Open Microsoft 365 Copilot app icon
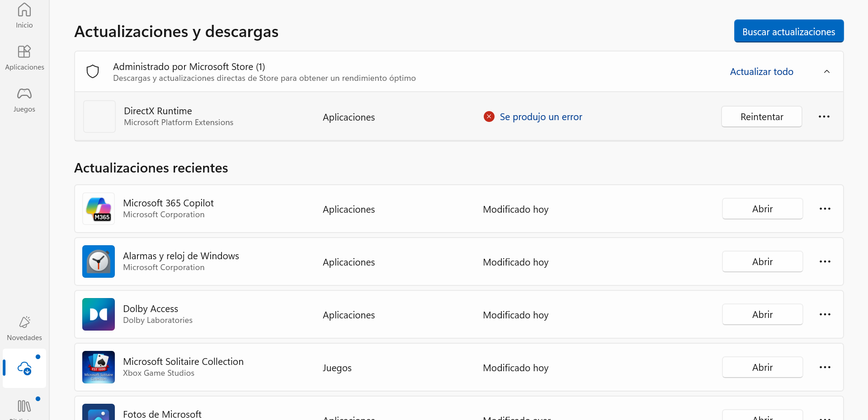The image size is (868, 420). 99,209
